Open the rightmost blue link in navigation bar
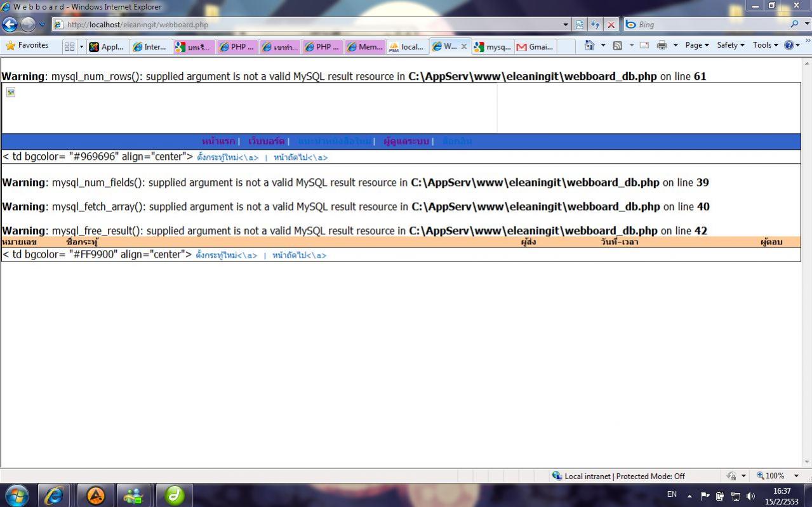This screenshot has width=812, height=507. 457,141
